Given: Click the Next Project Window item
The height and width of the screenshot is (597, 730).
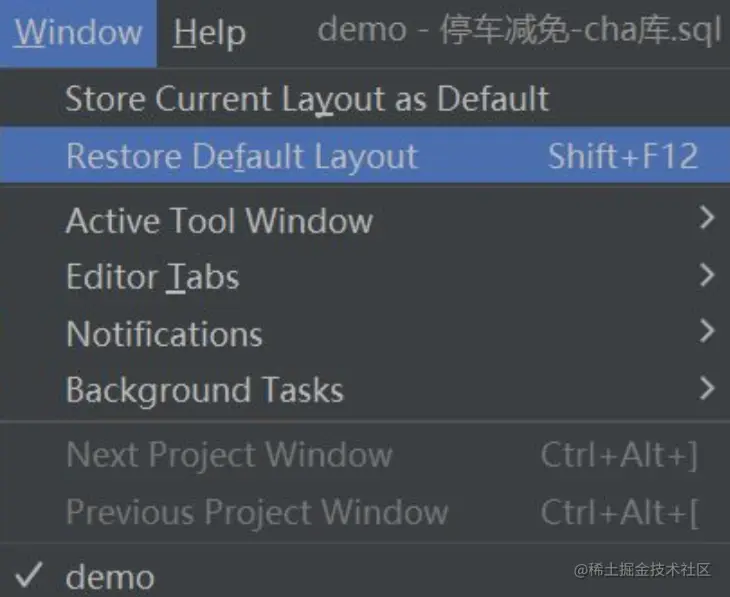Looking at the screenshot, I should [365, 454].
